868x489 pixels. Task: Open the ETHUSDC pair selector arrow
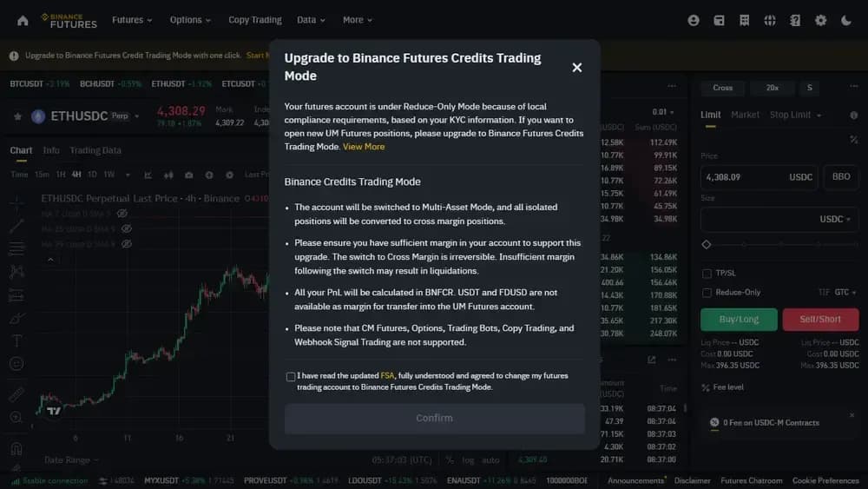click(x=137, y=116)
